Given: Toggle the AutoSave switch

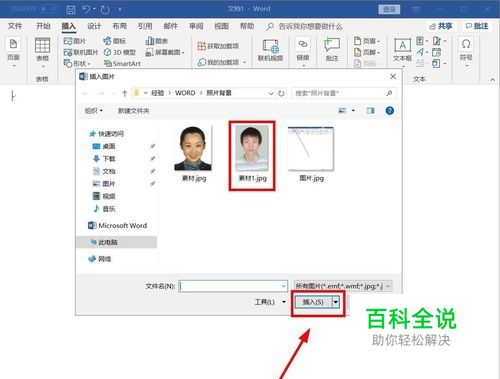Looking at the screenshot, I should [x=48, y=8].
